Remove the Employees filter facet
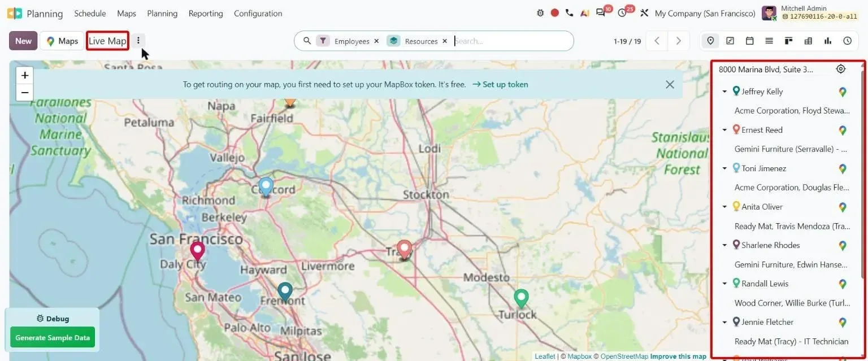 pos(376,41)
